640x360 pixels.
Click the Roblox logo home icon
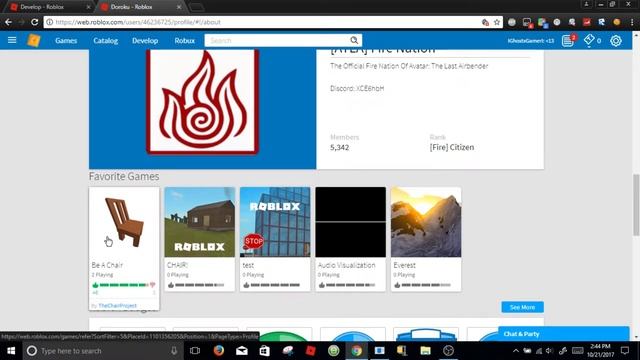(x=33, y=40)
